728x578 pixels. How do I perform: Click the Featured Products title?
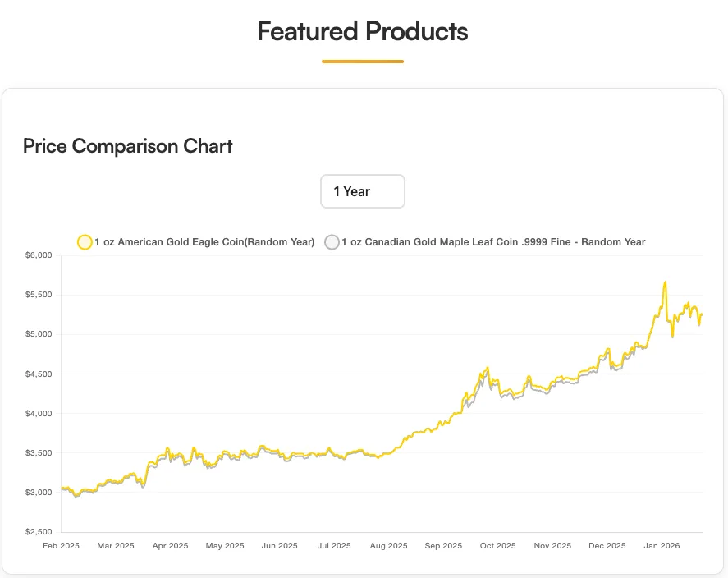(362, 31)
